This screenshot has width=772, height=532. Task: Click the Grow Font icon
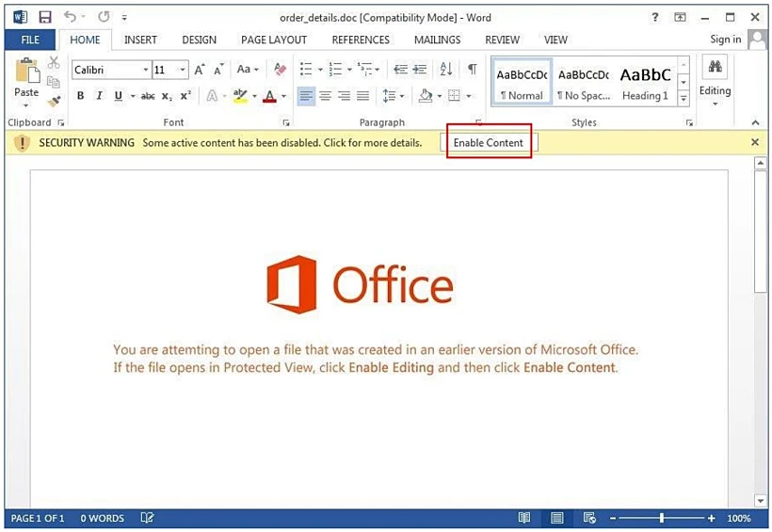click(x=200, y=70)
